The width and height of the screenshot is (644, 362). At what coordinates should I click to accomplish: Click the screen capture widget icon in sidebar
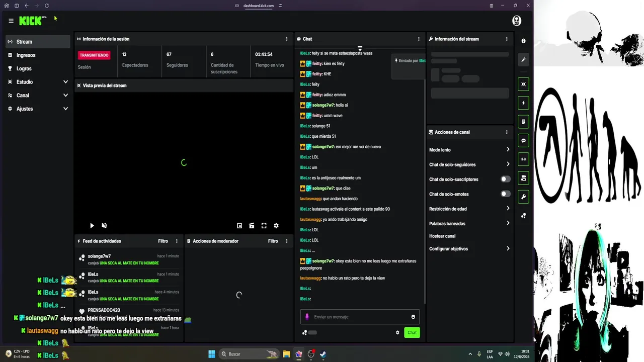pyautogui.click(x=523, y=84)
